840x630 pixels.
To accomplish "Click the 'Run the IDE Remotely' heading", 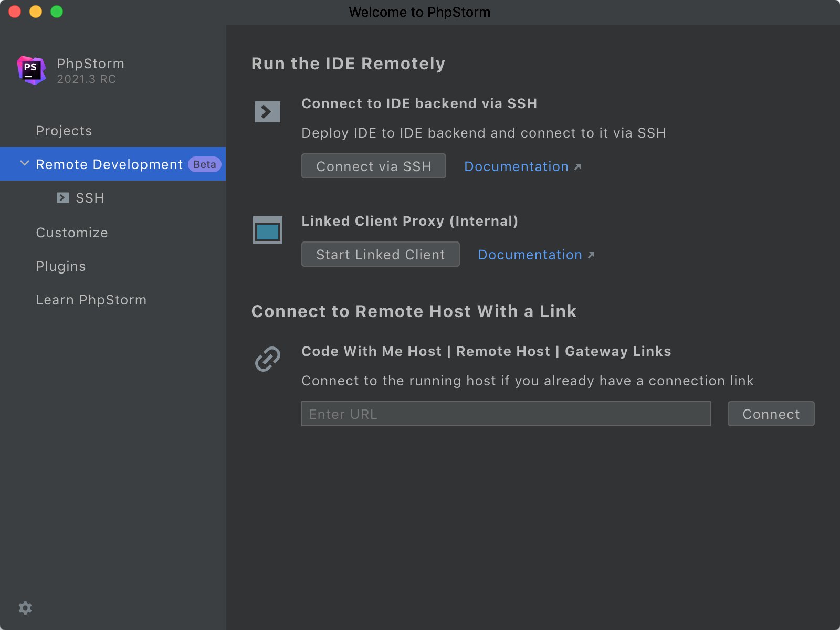I will click(348, 64).
